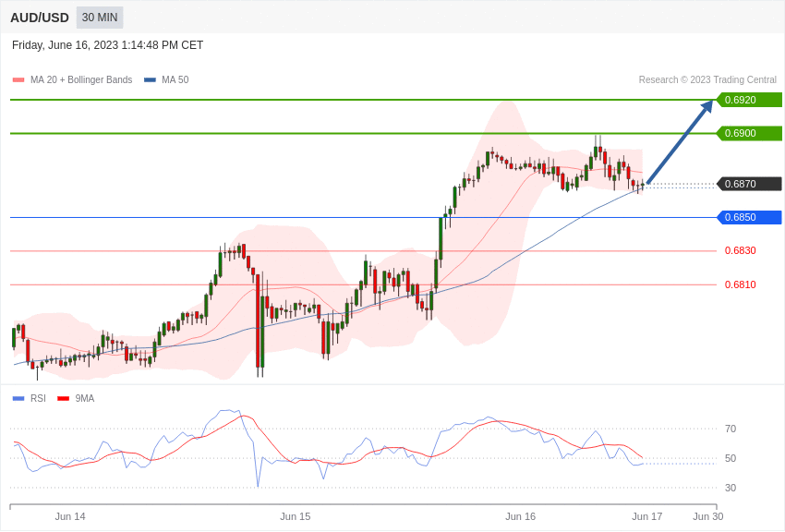
Task: Click the 30 MIN timeframe badge
Action: point(100,18)
